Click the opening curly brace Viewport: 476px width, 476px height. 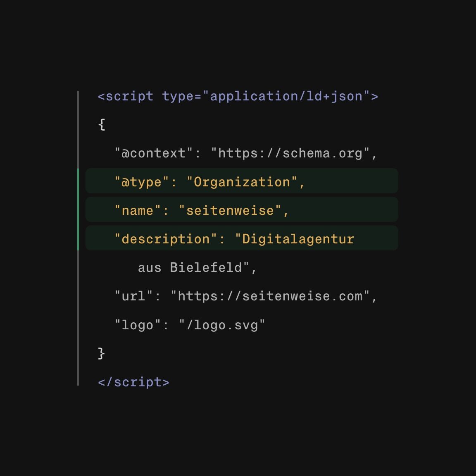pyautogui.click(x=102, y=125)
